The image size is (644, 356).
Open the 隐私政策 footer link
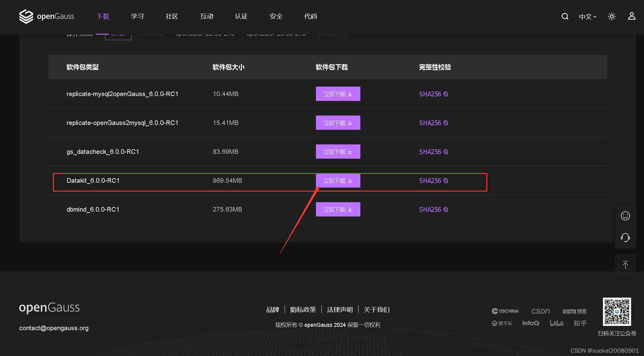click(303, 310)
